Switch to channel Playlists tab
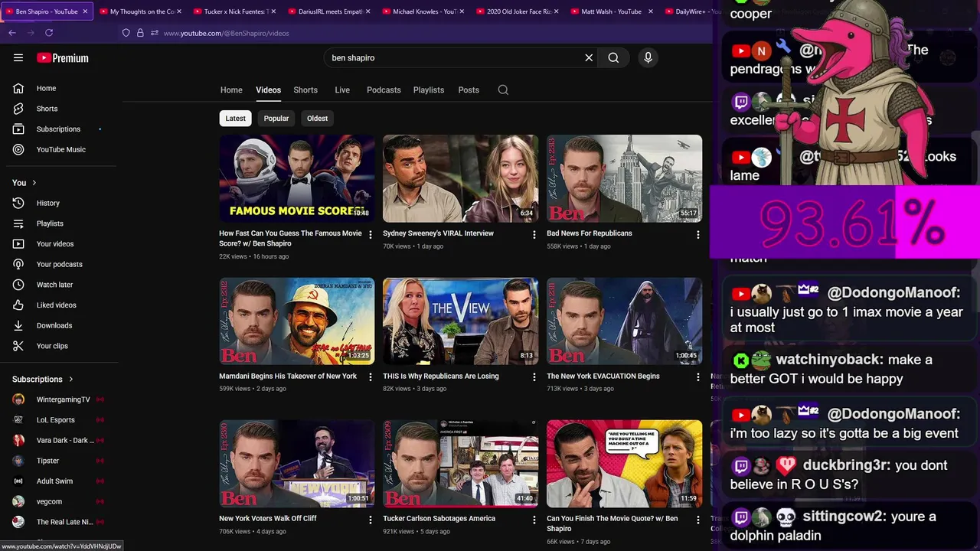 pos(429,90)
